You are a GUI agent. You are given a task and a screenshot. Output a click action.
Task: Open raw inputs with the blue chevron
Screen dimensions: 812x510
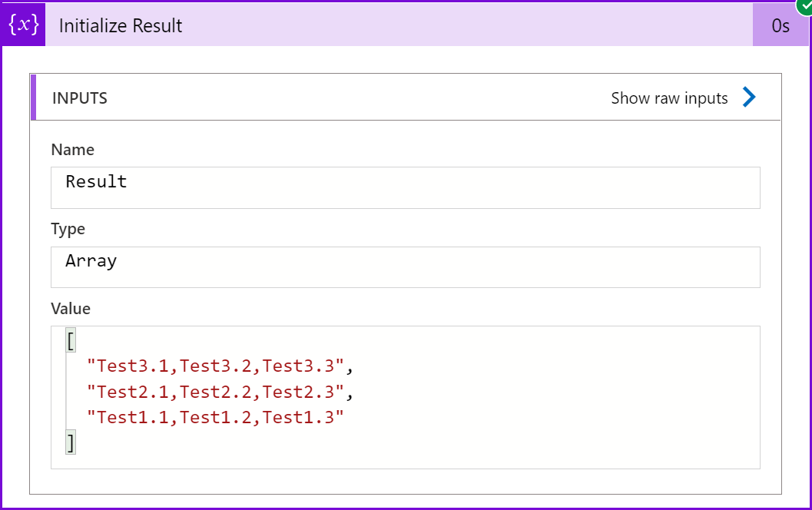(749, 97)
